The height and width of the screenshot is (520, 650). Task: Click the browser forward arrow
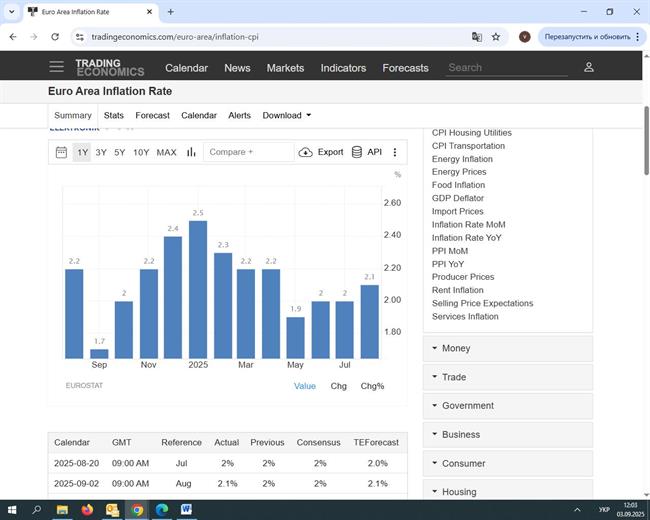34,37
